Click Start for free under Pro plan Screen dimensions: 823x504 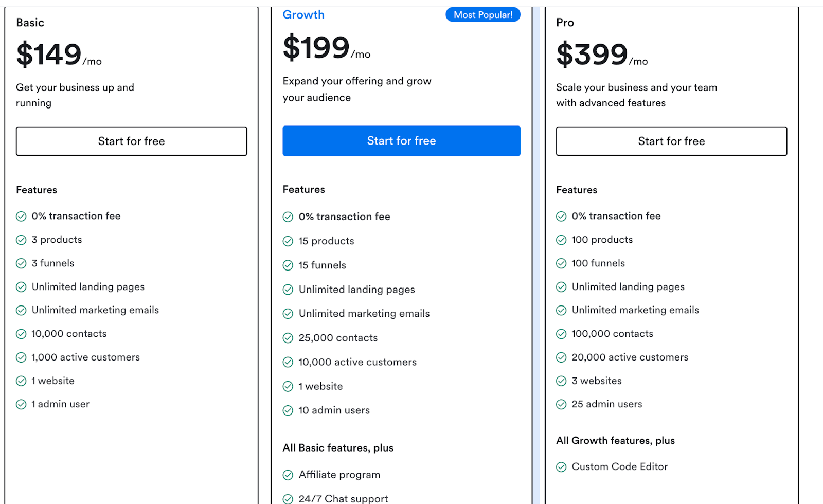671,141
